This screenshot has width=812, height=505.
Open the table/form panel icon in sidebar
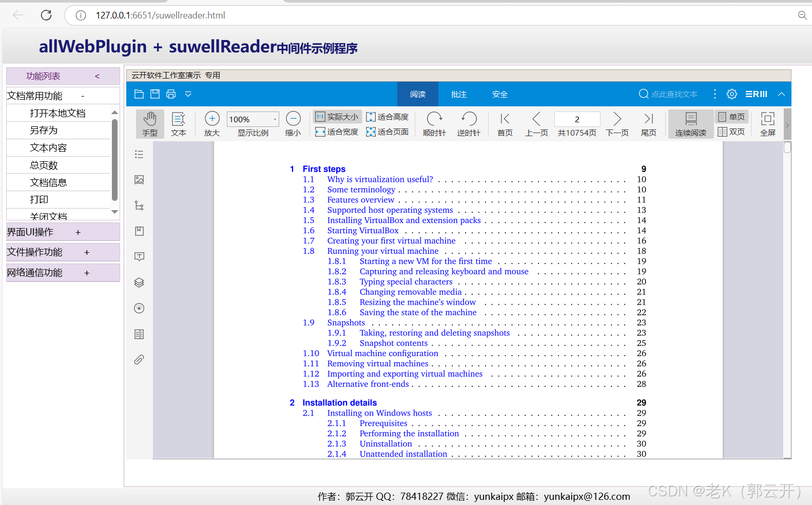(x=139, y=334)
